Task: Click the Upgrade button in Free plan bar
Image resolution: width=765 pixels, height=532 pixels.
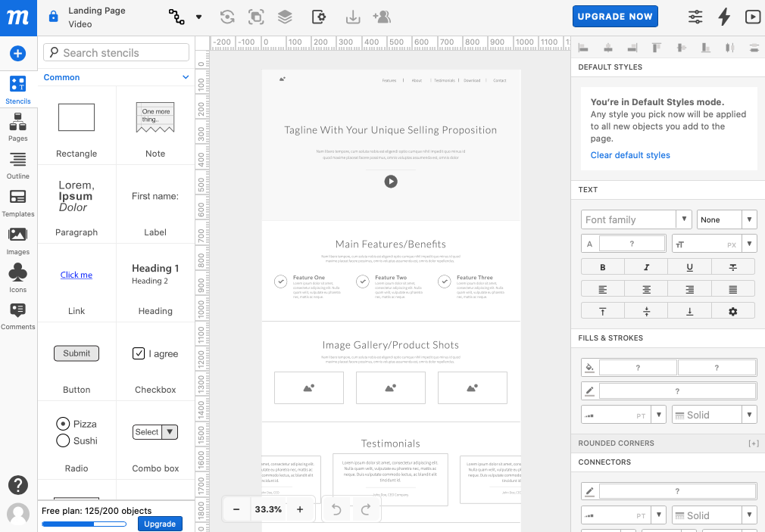Action: click(x=160, y=524)
